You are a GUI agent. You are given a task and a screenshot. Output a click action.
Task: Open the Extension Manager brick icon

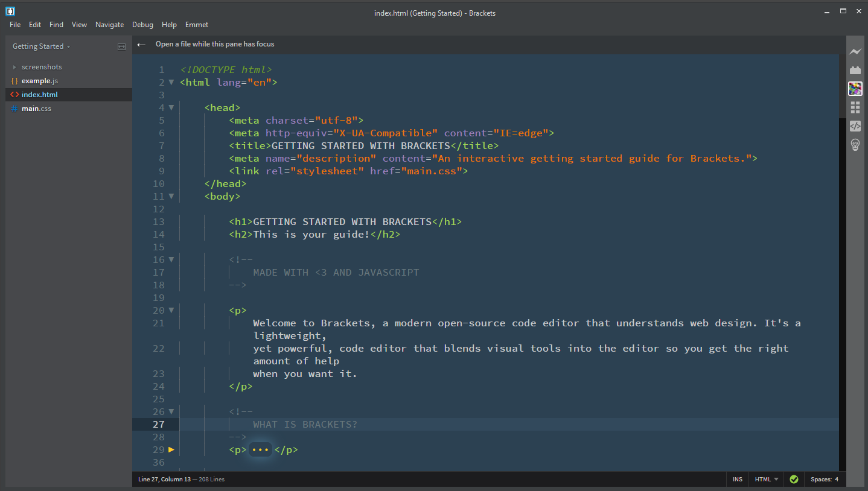tap(855, 71)
